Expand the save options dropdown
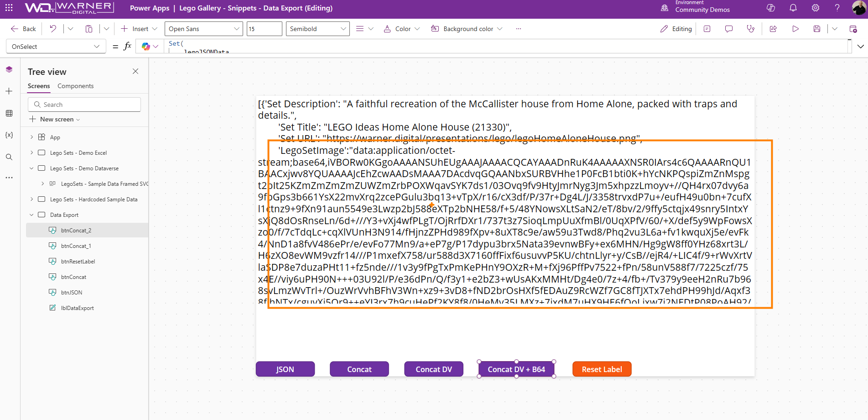The height and width of the screenshot is (420, 868). pos(835,29)
